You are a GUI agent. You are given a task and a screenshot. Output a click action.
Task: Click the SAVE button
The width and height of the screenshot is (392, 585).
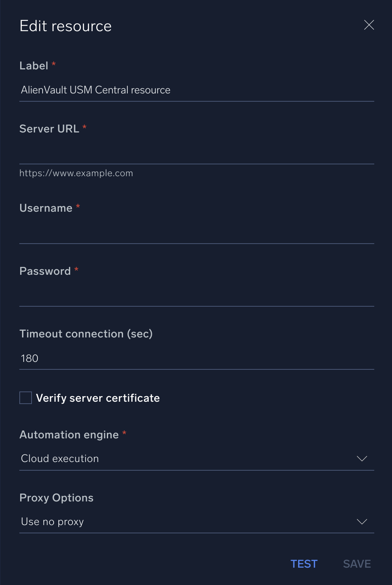click(356, 564)
